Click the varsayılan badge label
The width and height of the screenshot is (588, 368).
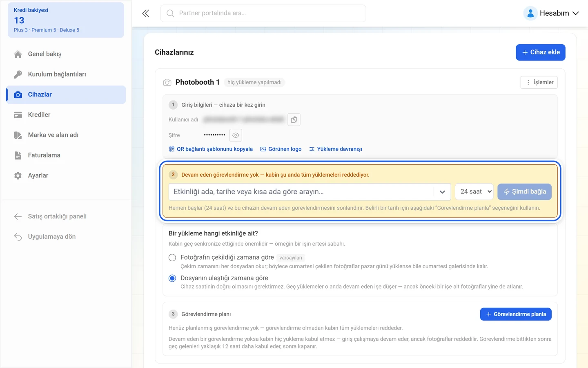point(291,258)
